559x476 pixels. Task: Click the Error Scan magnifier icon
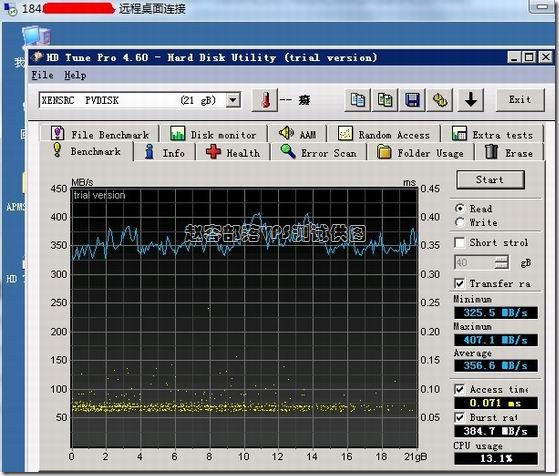[x=288, y=152]
